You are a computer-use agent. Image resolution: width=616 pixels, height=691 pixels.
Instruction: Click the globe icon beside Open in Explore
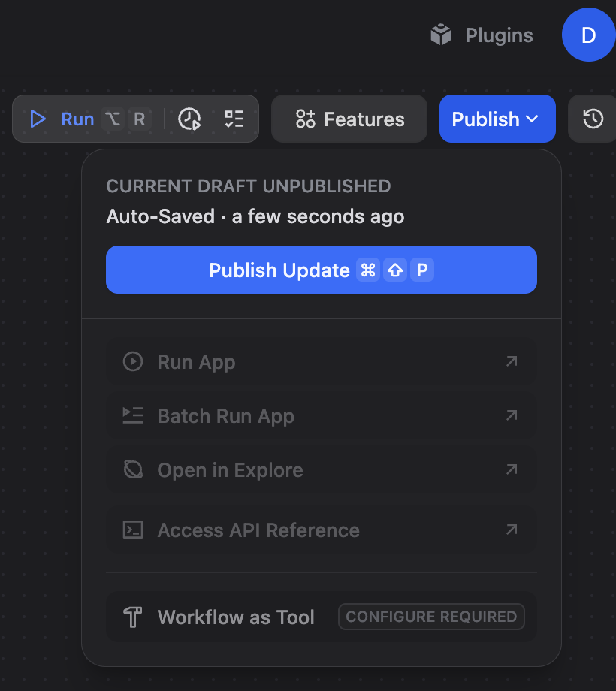pos(132,469)
